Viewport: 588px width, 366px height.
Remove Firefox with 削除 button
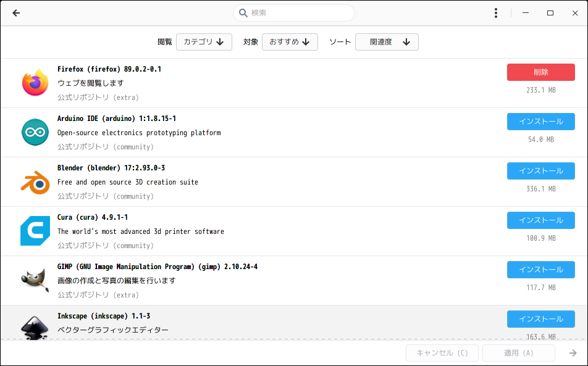[541, 72]
